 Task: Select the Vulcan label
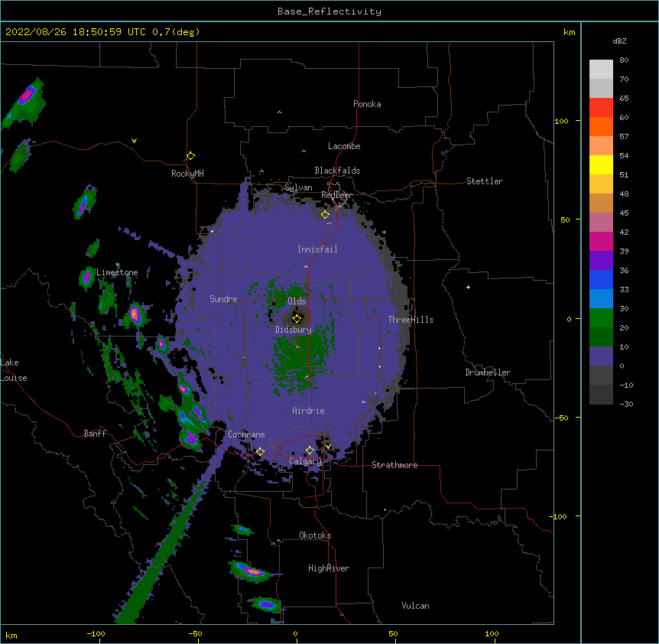pos(415,606)
